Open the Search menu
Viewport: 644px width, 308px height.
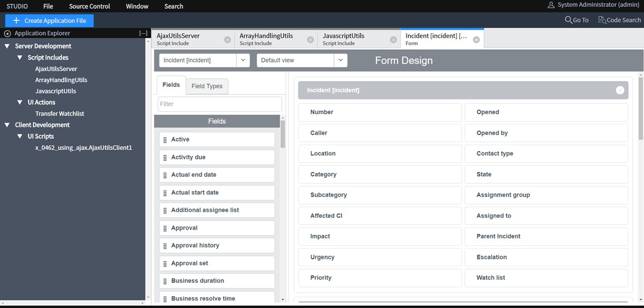pyautogui.click(x=174, y=6)
